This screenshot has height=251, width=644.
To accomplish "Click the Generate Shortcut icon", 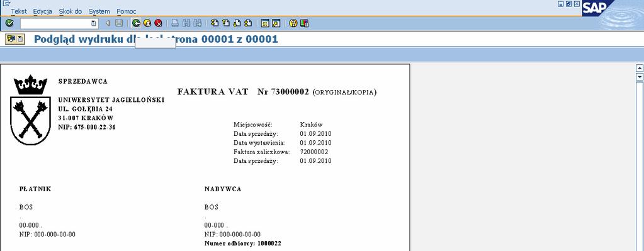I will point(276,23).
